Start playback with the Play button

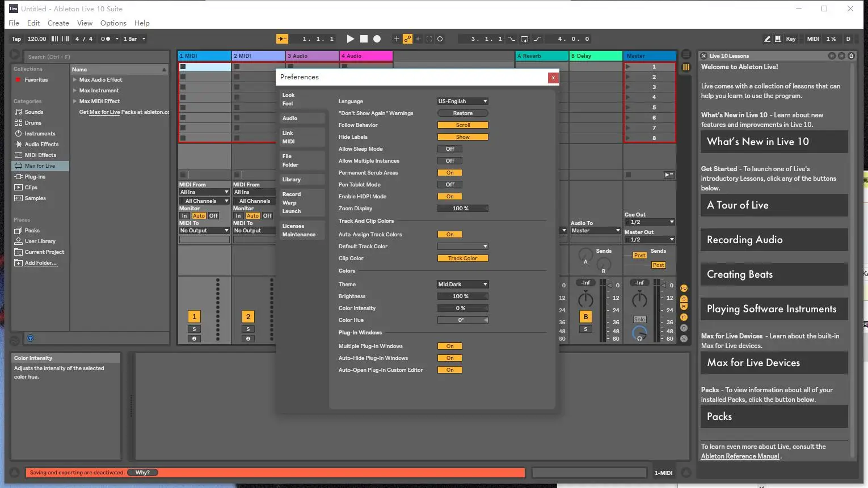click(350, 39)
